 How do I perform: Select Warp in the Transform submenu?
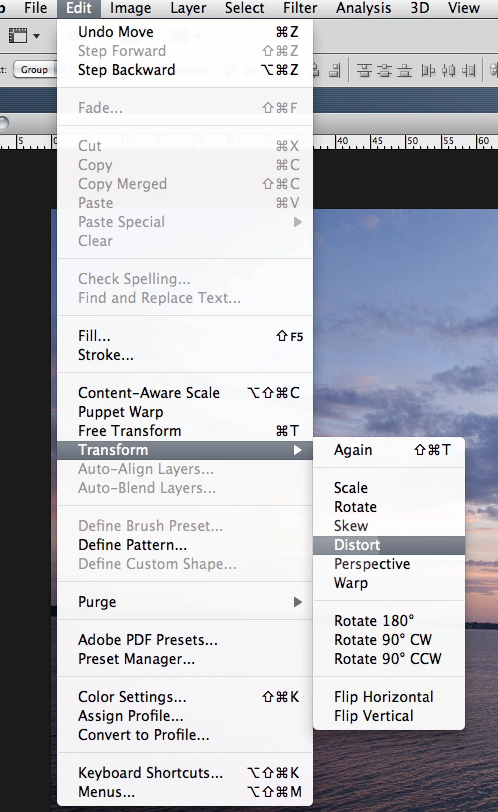pos(389,583)
